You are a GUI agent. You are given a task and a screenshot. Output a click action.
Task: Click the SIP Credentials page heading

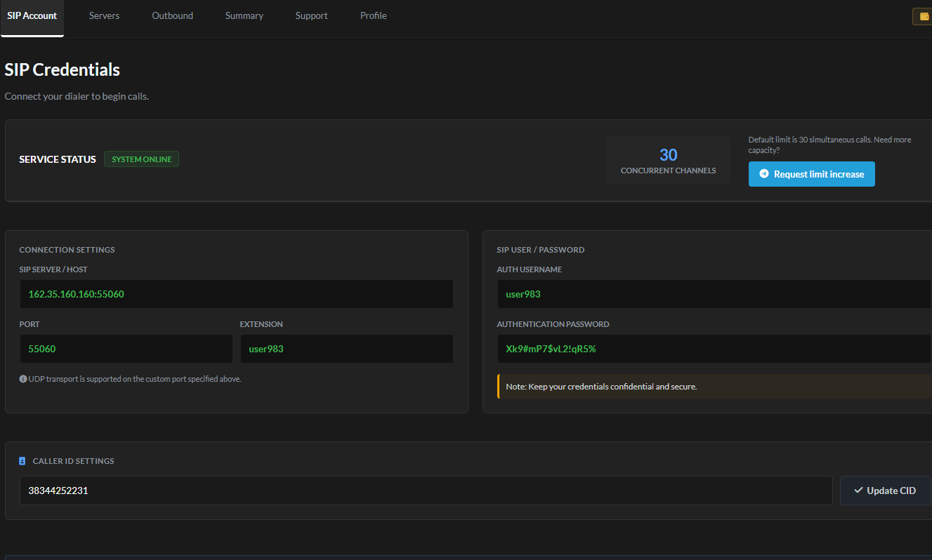(63, 70)
